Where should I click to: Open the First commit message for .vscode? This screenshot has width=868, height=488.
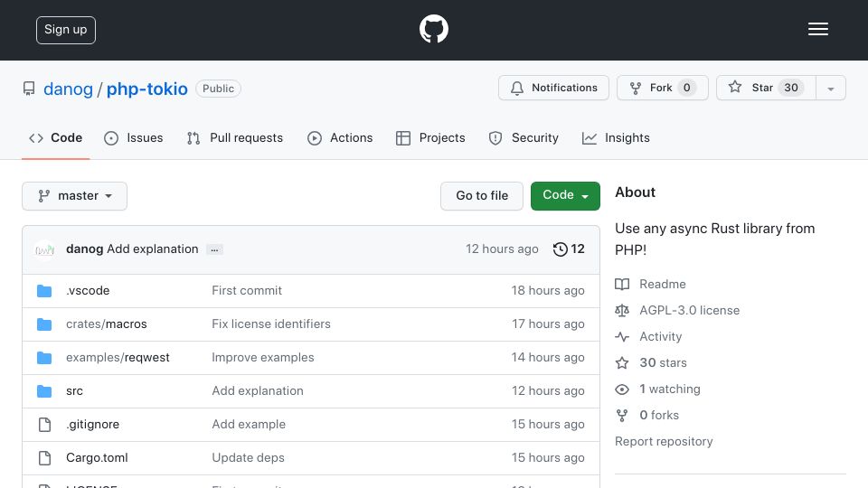tap(247, 290)
